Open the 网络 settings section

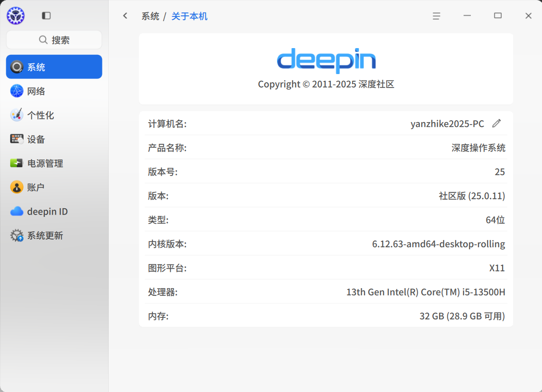tap(54, 91)
